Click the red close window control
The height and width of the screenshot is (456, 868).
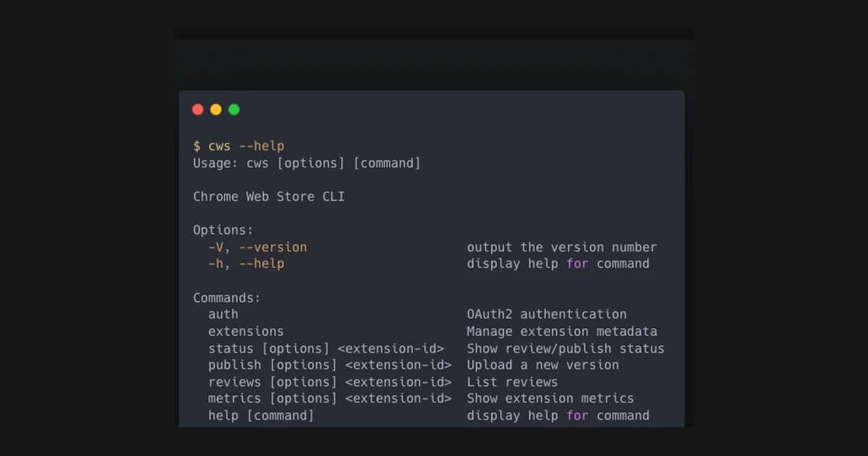(x=198, y=109)
